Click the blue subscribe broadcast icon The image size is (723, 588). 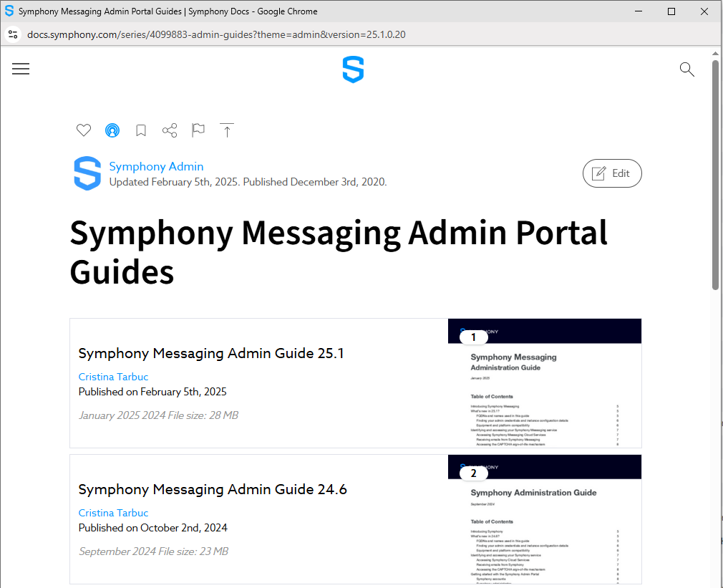click(x=112, y=130)
